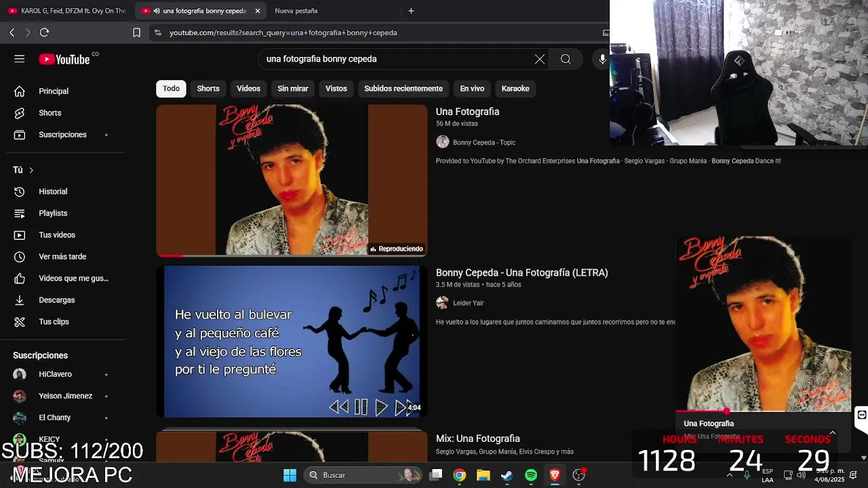Open the Una Fotografia video title
The image size is (868, 488).
(x=467, y=112)
